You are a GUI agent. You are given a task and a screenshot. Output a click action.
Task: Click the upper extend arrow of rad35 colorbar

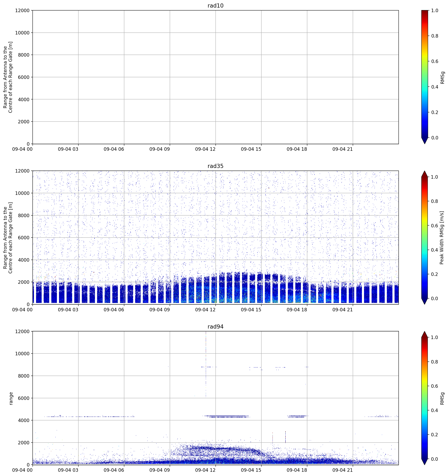click(425, 174)
